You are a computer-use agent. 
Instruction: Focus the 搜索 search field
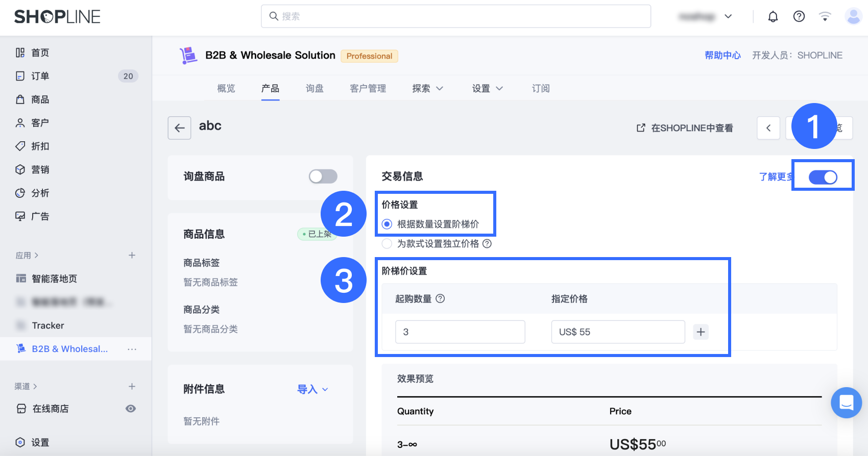(x=456, y=16)
